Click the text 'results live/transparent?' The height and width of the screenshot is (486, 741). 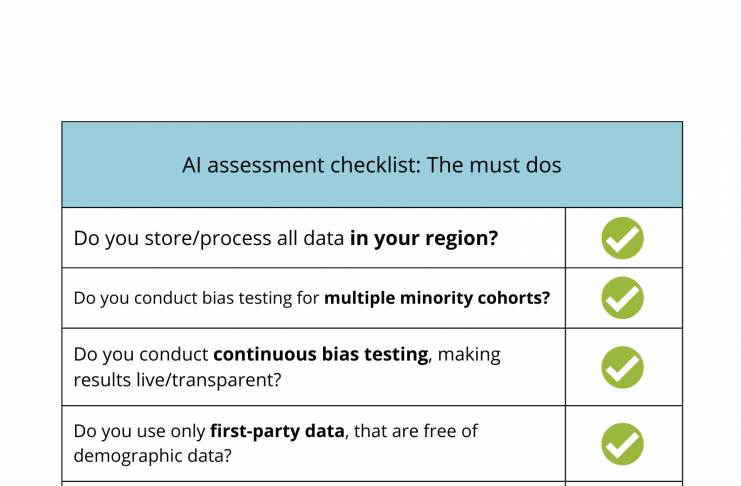[x=177, y=380]
